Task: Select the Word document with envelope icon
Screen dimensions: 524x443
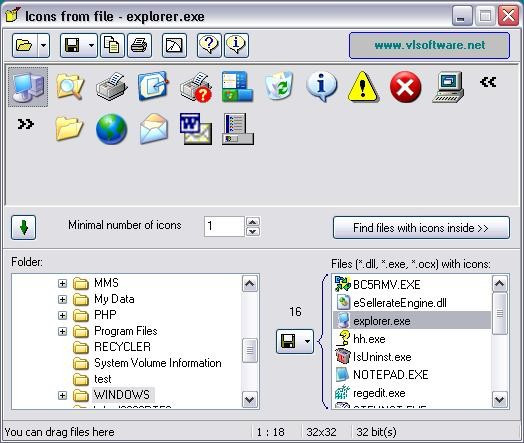Action: click(x=196, y=129)
